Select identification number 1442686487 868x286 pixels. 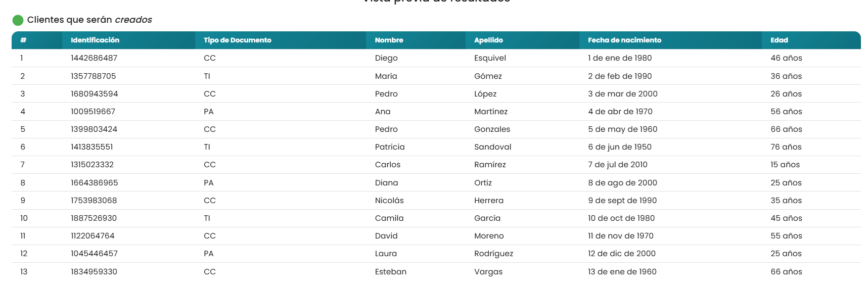[94, 58]
